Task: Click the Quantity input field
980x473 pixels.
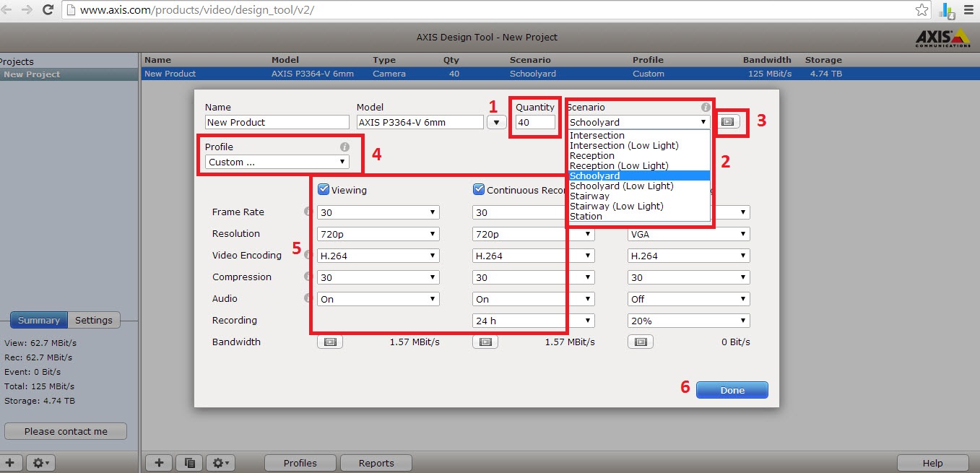Action: [535, 122]
